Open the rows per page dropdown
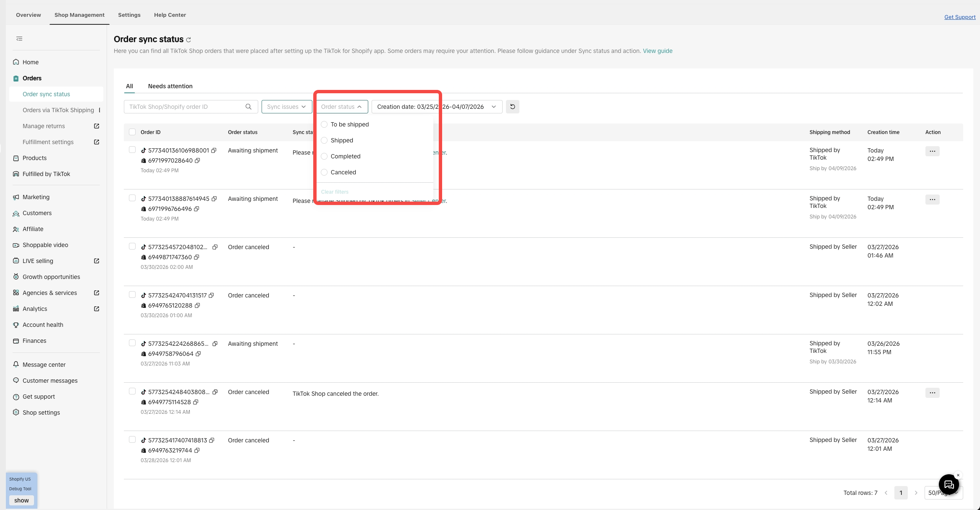The width and height of the screenshot is (980, 510). (943, 493)
